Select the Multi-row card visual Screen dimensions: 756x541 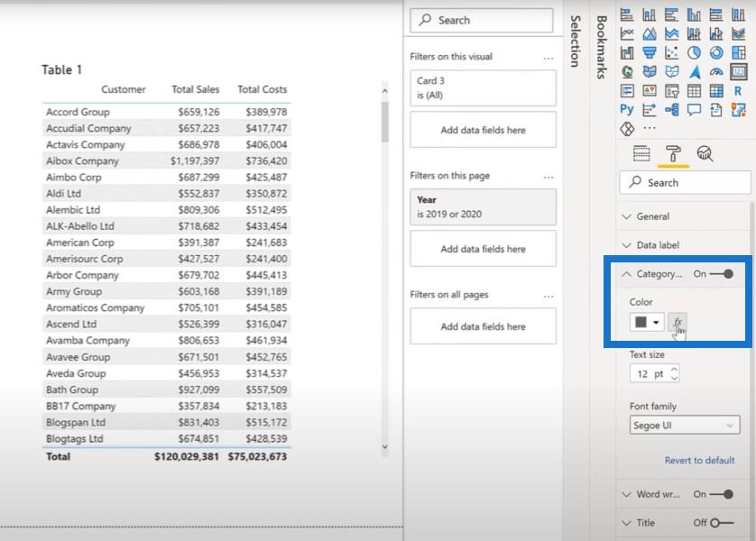pyautogui.click(x=627, y=90)
